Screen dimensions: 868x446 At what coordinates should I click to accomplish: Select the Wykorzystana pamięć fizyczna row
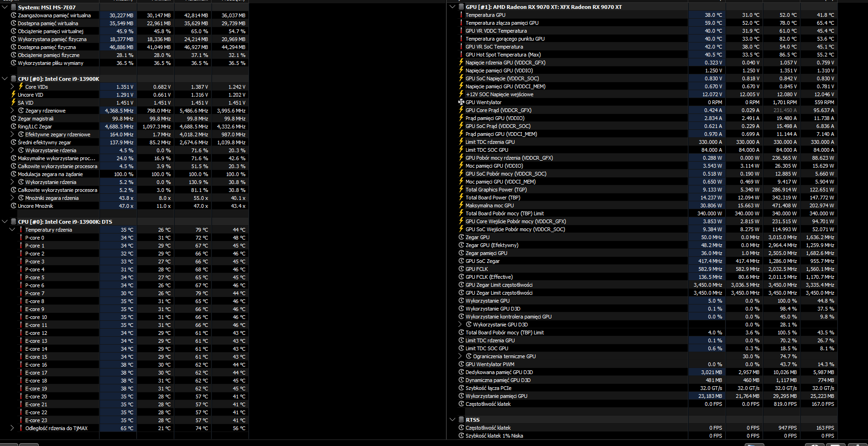[x=125, y=39]
